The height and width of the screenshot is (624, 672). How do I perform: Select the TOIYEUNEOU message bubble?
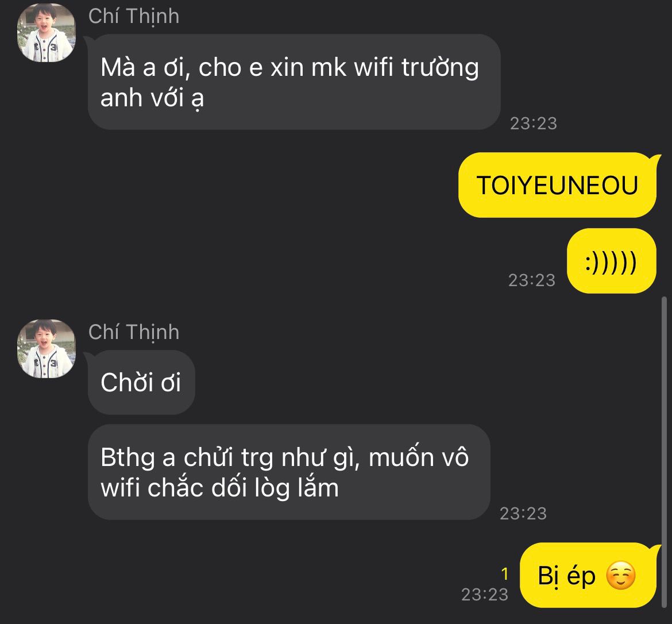[557, 185]
